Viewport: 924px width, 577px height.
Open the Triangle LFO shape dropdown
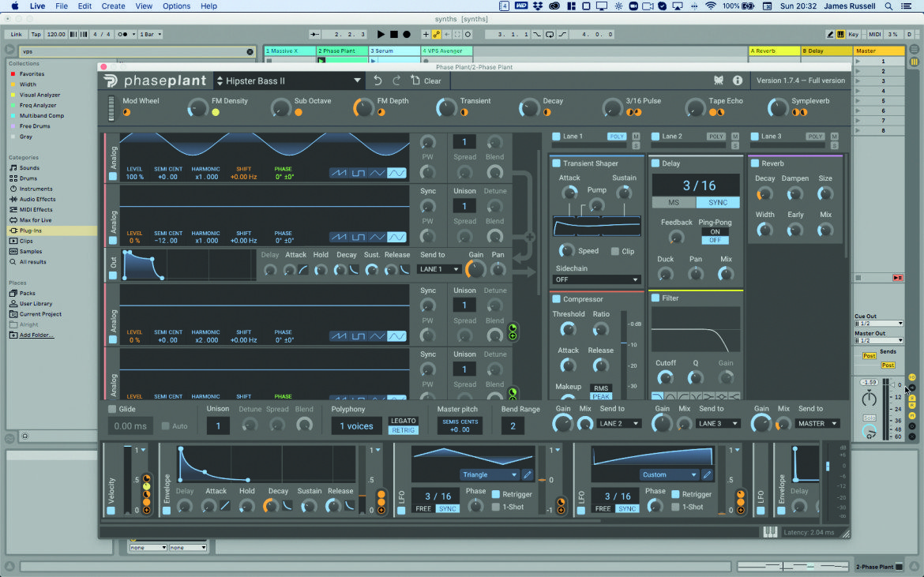click(489, 474)
